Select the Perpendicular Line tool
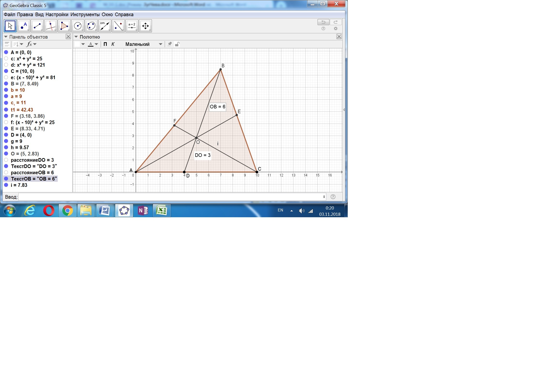This screenshot has height=392, width=540. click(51, 26)
